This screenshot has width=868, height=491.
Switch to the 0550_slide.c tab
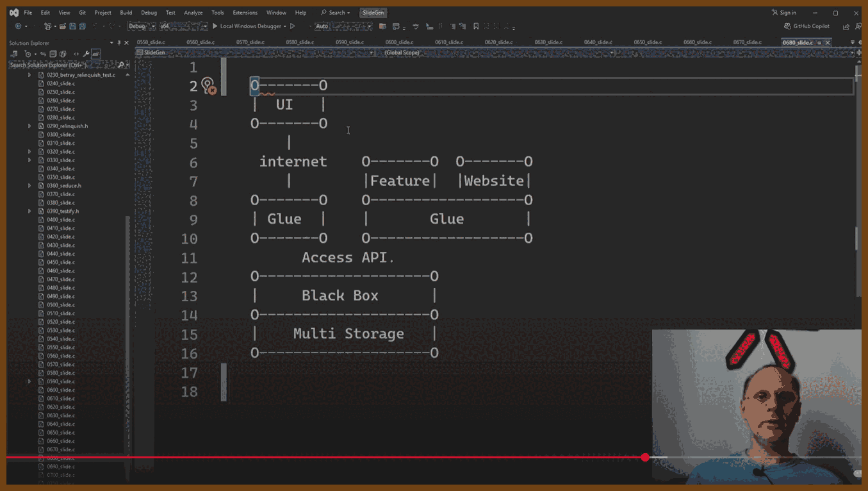coord(151,42)
